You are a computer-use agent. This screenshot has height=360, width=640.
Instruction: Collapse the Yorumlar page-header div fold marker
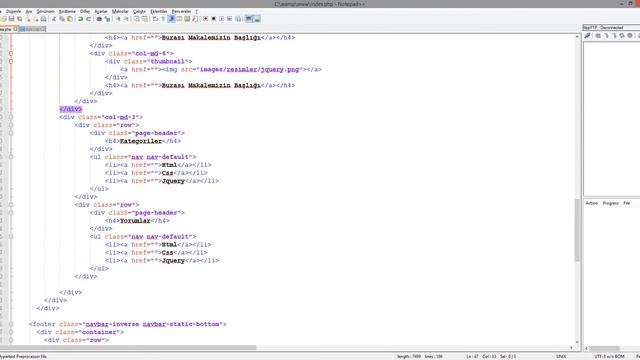pos(11,213)
